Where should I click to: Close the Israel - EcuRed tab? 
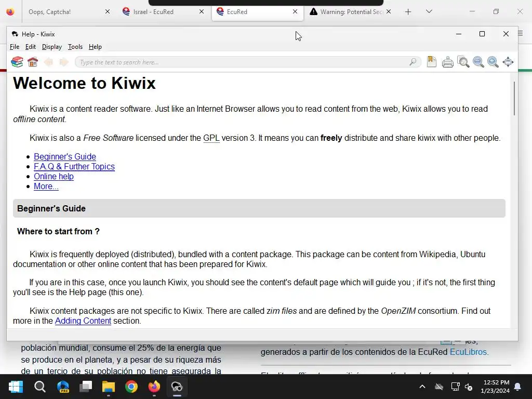(202, 11)
